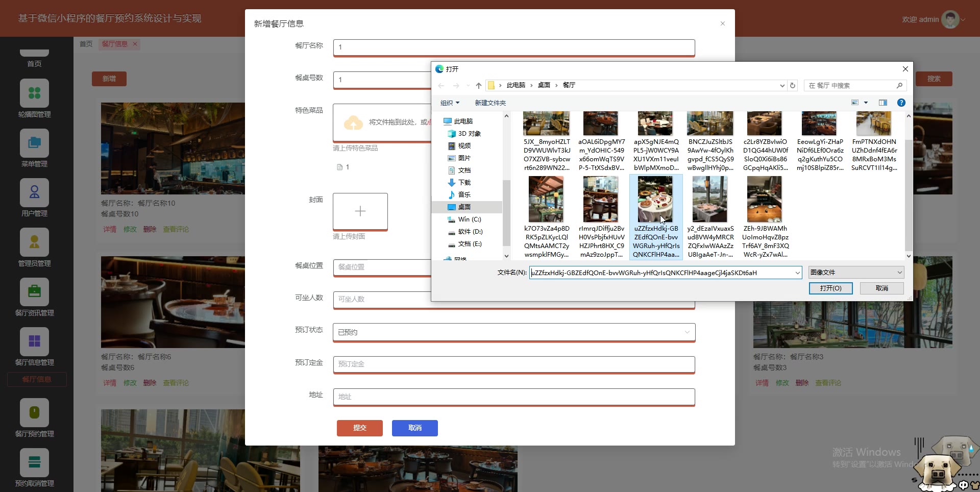Open the restaurant news management sidebar icon

(34, 292)
